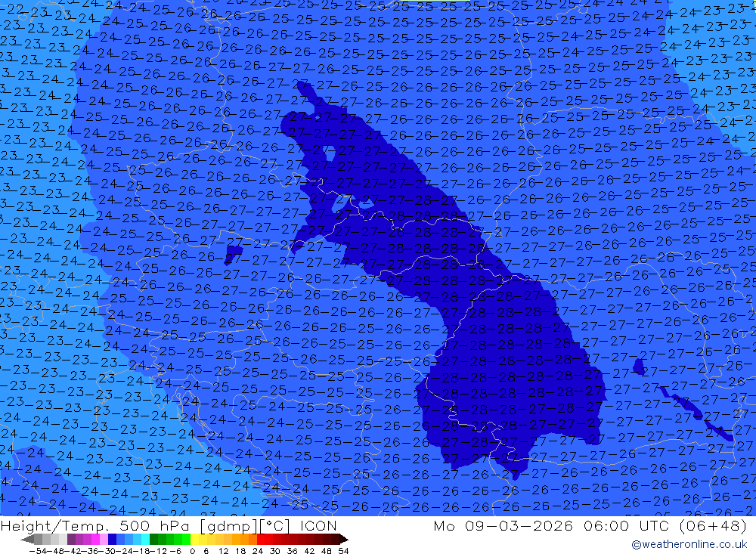This screenshot has width=756, height=554.
Task: Click the 'Mo 09-03-2026 06:00 UTC' timestamp
Action: click(x=552, y=525)
